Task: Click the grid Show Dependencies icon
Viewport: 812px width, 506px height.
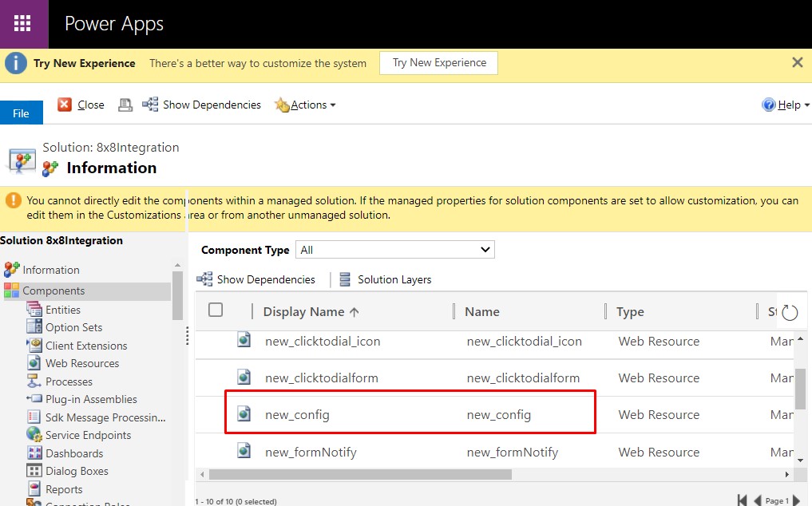Action: (204, 279)
